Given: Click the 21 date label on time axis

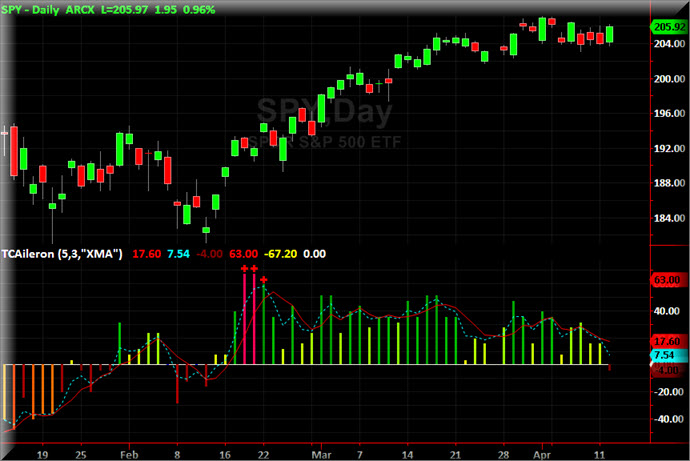Looking at the screenshot, I should tap(455, 454).
